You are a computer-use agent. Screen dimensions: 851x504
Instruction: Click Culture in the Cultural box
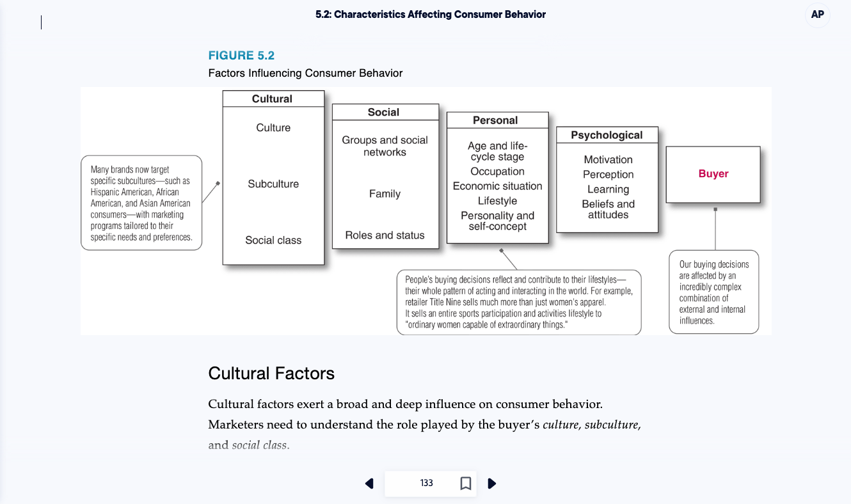coord(273,128)
